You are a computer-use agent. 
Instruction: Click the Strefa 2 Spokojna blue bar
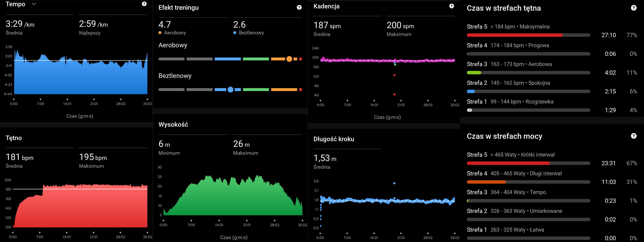tap(471, 91)
